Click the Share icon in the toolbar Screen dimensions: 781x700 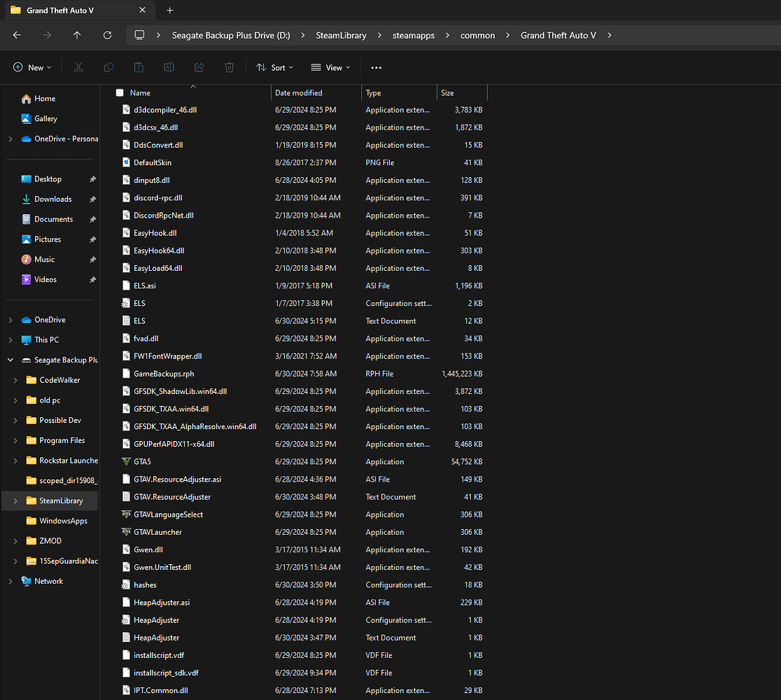(199, 67)
